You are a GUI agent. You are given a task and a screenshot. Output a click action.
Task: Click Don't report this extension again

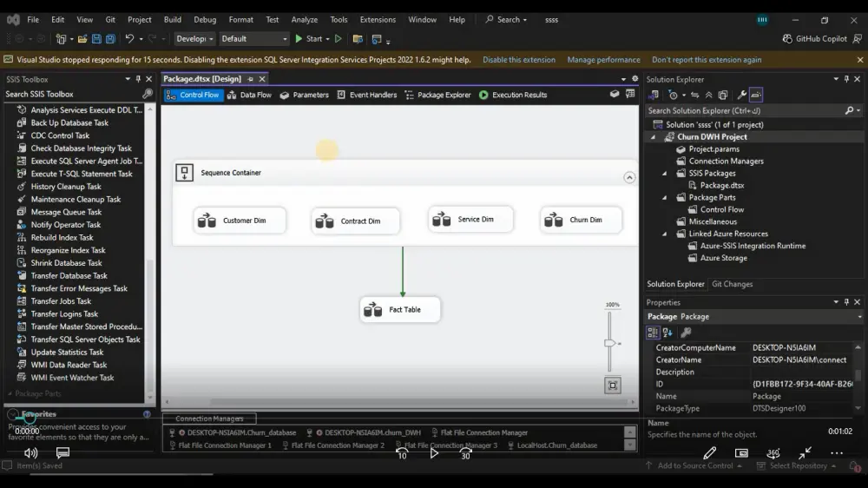(707, 60)
